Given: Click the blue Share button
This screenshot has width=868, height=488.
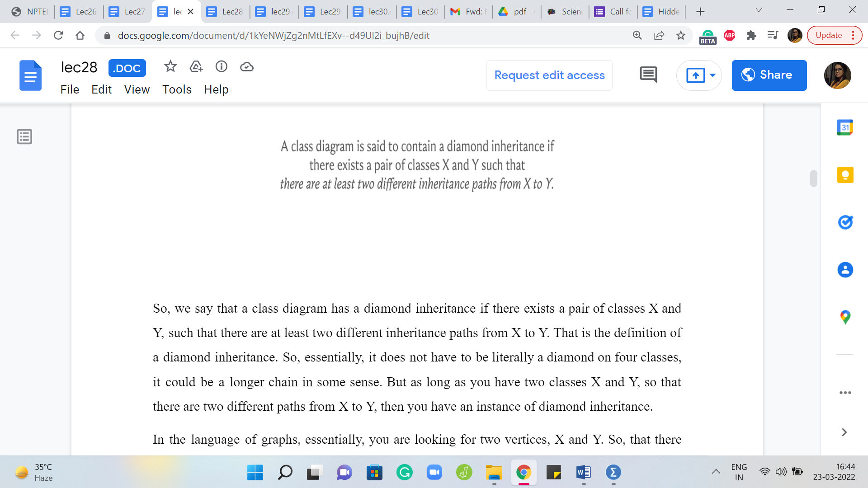Looking at the screenshot, I should point(769,75).
